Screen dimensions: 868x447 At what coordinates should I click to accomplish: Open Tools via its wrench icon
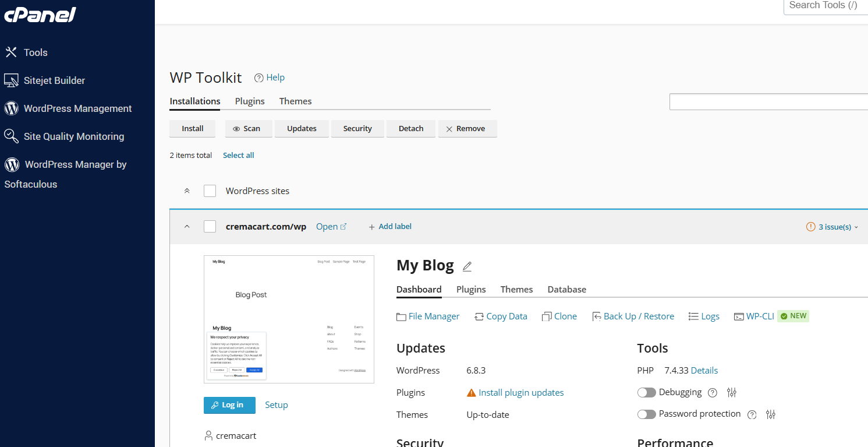click(11, 52)
